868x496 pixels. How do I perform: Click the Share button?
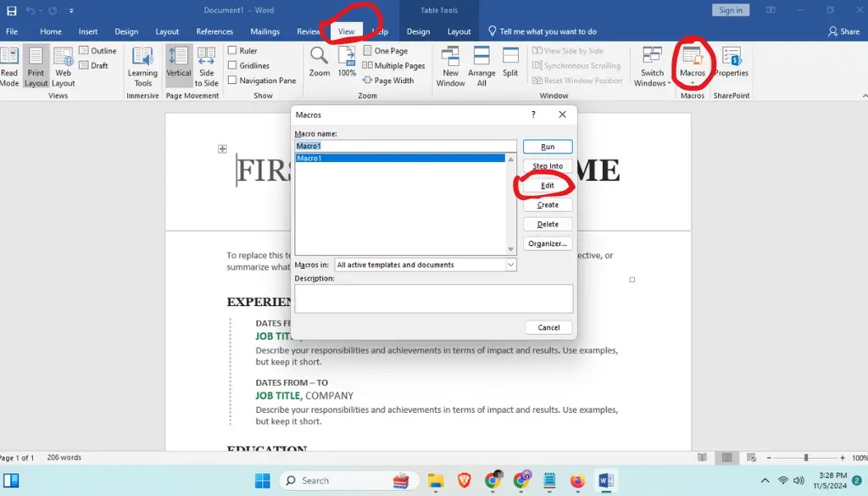point(844,31)
